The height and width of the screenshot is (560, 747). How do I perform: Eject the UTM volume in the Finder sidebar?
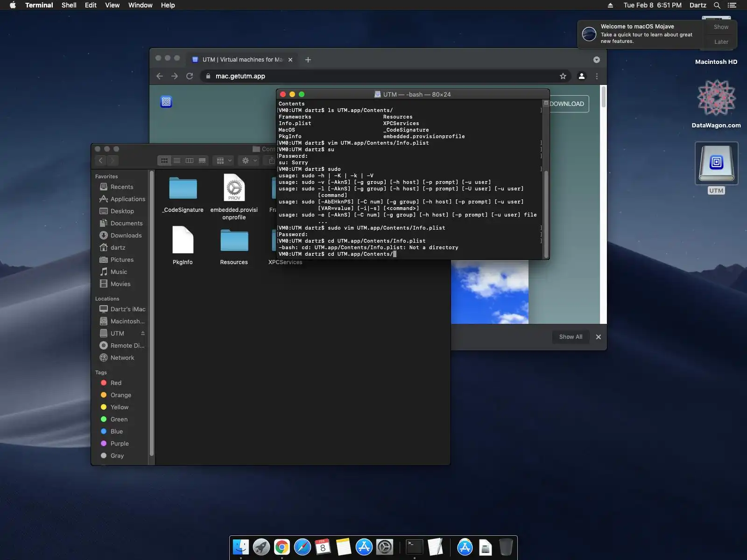click(x=143, y=333)
